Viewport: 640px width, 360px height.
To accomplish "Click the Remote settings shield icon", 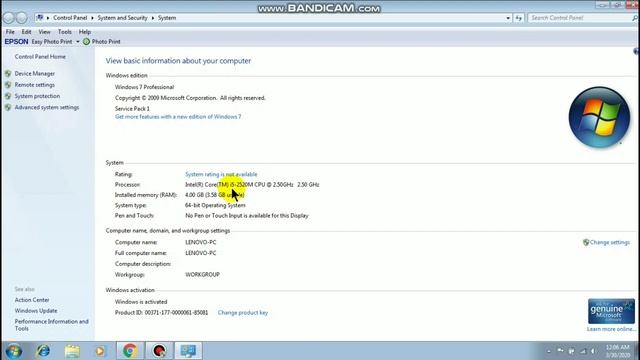I will pyautogui.click(x=8, y=85).
